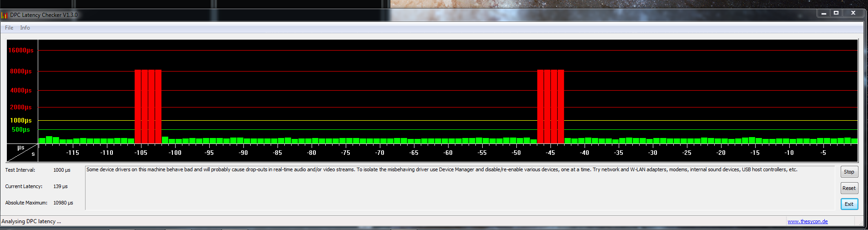The image size is (868, 230).
Task: Click the Absolute Maximum label
Action: (26, 203)
